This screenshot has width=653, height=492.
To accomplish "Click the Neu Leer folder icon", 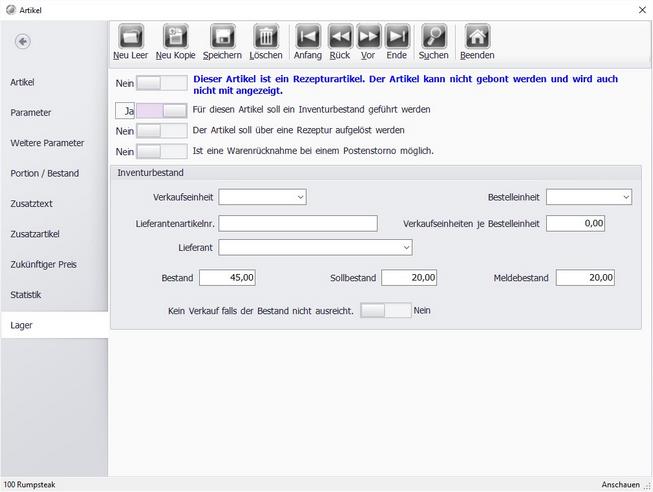I will click(131, 37).
